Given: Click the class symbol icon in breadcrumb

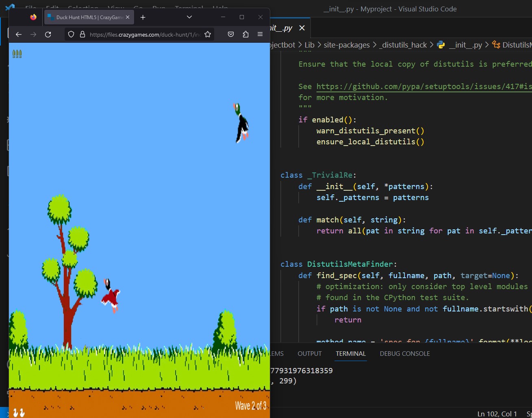Looking at the screenshot, I should (496, 45).
